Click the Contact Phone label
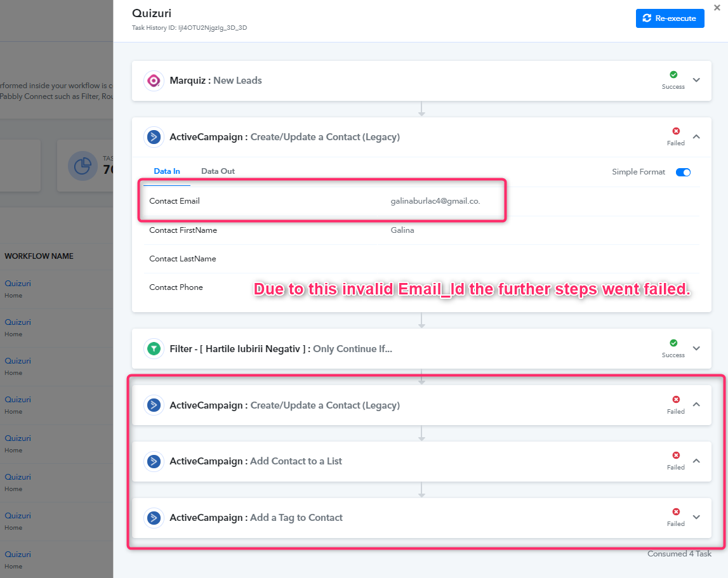The width and height of the screenshot is (728, 578). (176, 287)
